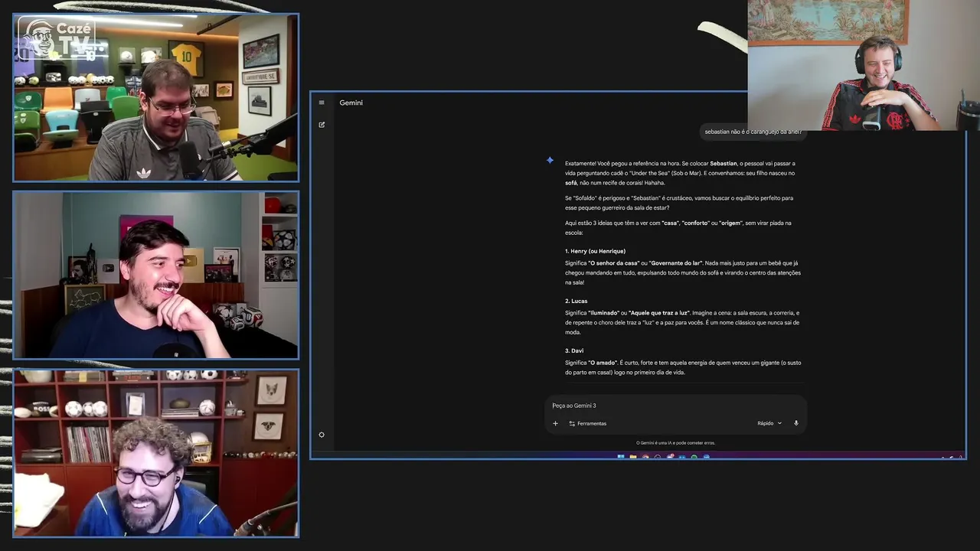Click the top-left webcam feed with the 10 jersey
Viewport: 980px width, 551px height.
click(155, 98)
